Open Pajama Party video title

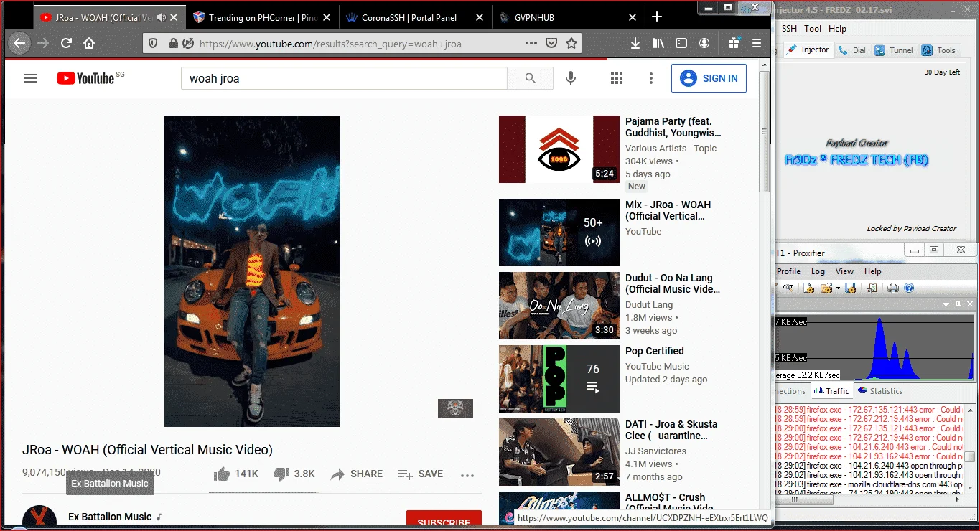click(x=673, y=127)
